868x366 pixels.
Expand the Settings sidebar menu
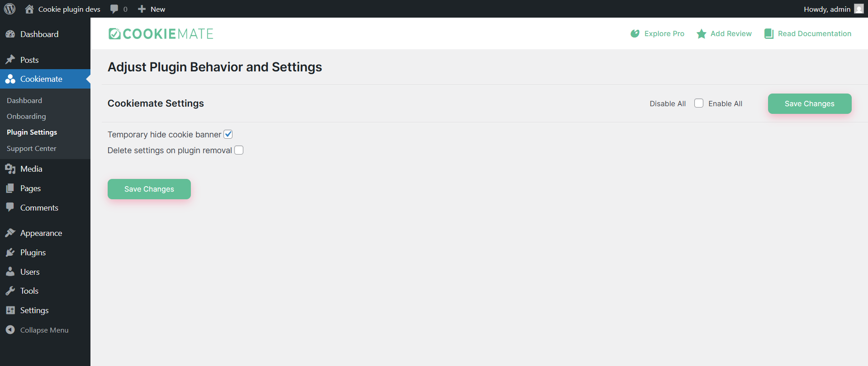coord(34,310)
